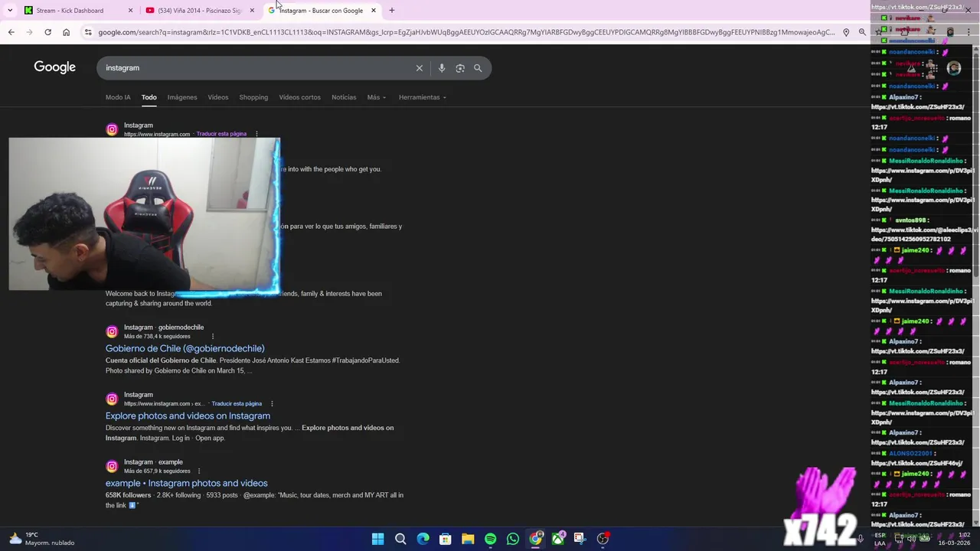Image resolution: width=980 pixels, height=551 pixels.
Task: Open the tab search dropdown arrow
Action: pyautogui.click(x=10, y=11)
